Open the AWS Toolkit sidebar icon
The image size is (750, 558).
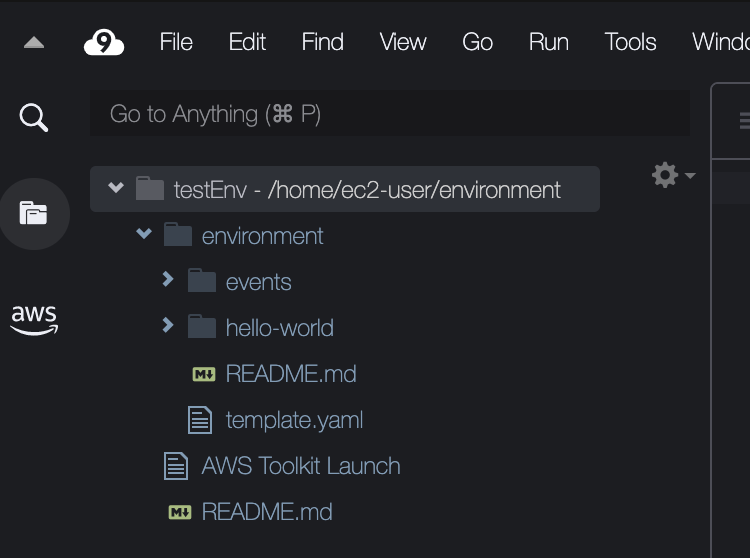click(x=33, y=318)
